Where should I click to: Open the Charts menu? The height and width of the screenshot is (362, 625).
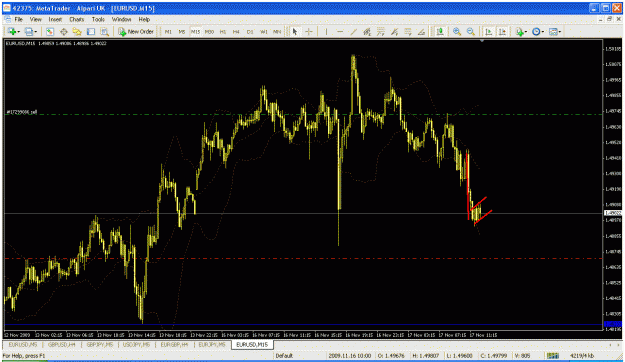77,19
